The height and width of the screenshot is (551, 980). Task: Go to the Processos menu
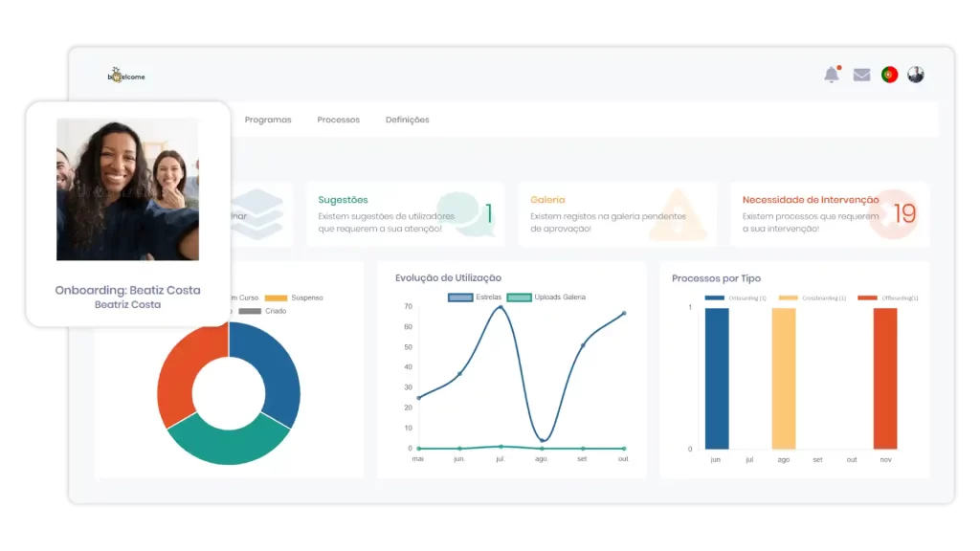point(338,120)
